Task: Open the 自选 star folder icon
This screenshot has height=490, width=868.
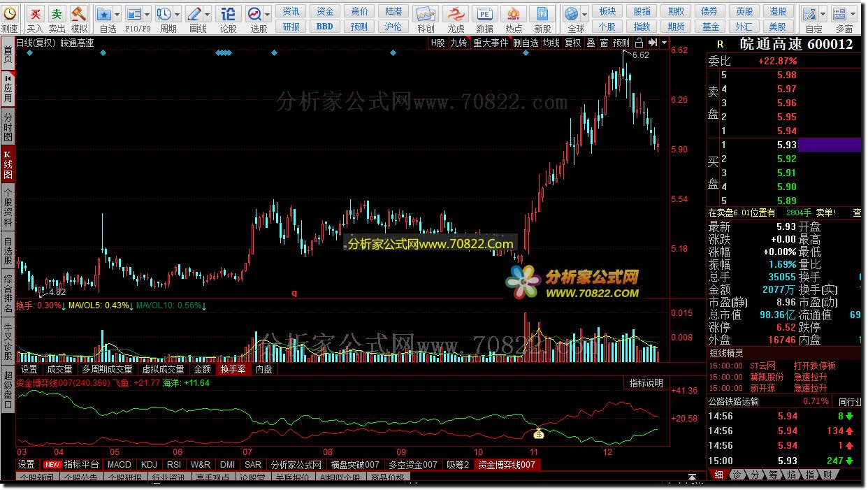Action: click(103, 13)
